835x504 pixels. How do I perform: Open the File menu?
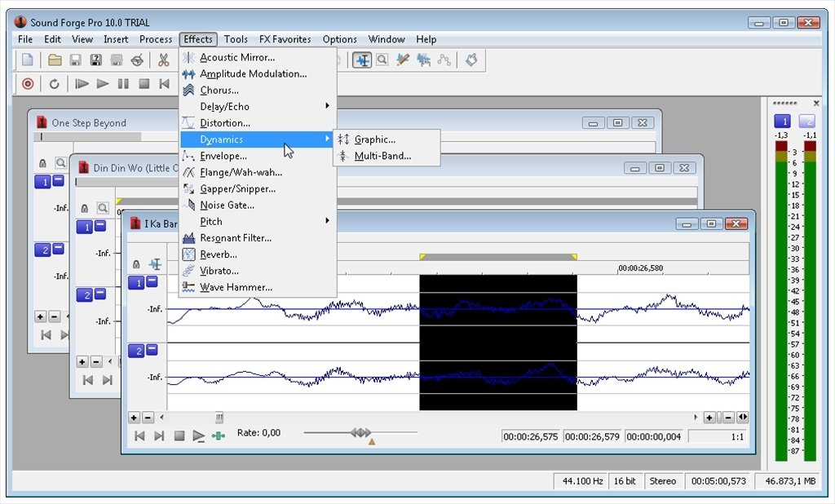[x=25, y=39]
